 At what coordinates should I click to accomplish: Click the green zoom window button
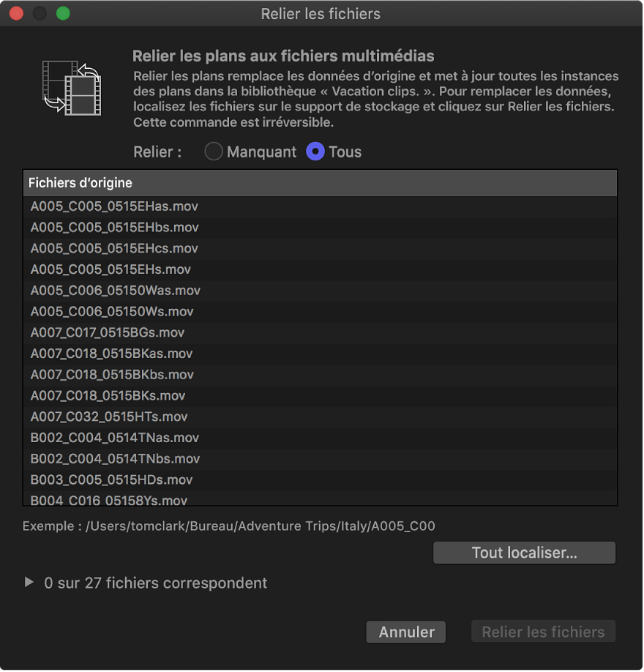tap(63, 13)
